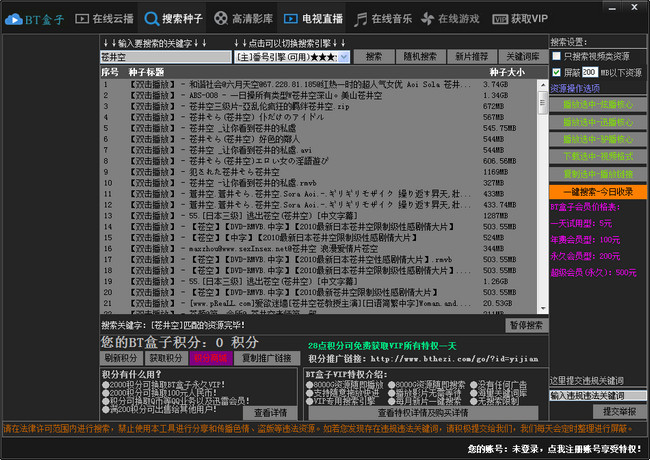Click 查看详情 in the points panel

[x=270, y=412]
